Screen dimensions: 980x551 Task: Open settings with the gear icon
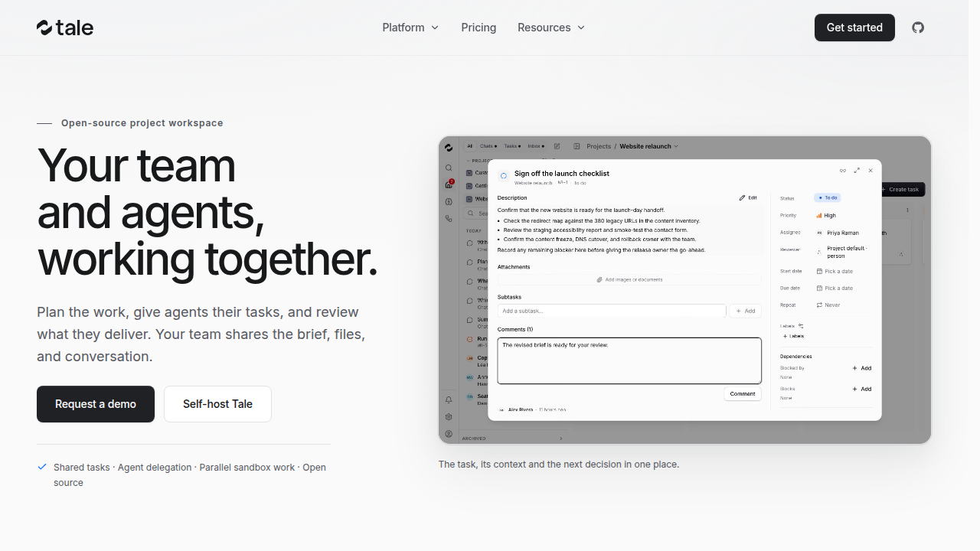pyautogui.click(x=449, y=417)
